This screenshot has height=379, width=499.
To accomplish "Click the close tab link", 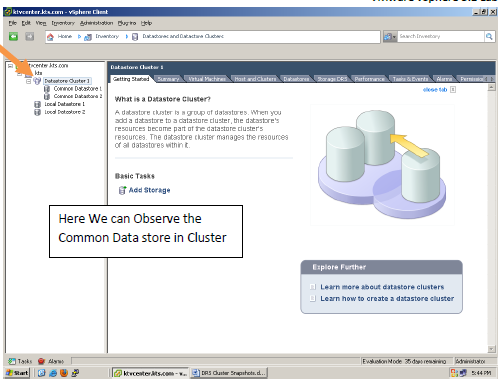I will click(435, 90).
